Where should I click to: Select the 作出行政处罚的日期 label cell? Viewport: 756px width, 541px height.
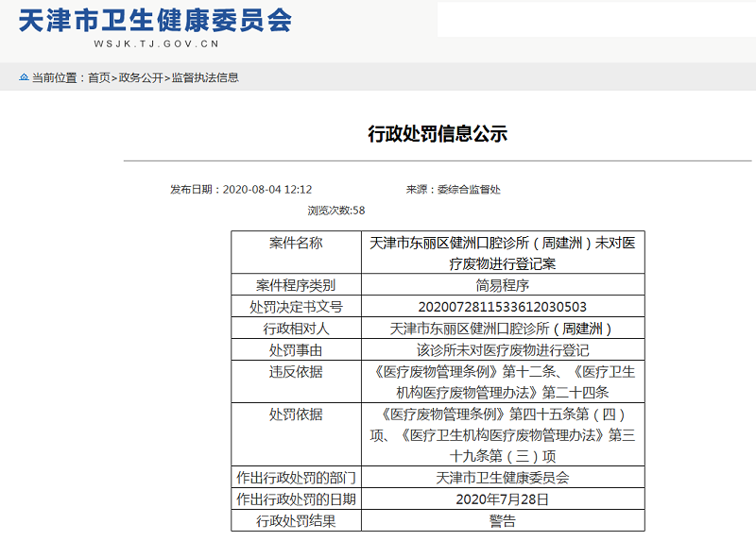click(x=296, y=499)
